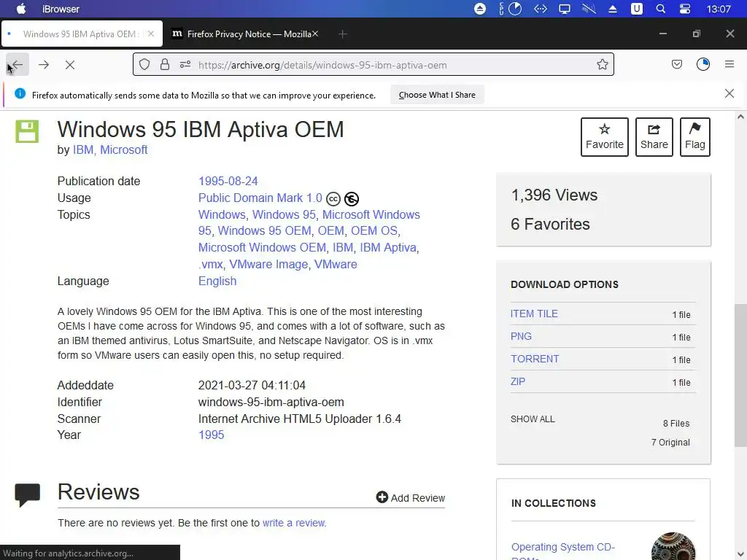
Task: Click the display icon in menu bar
Action: [564, 9]
